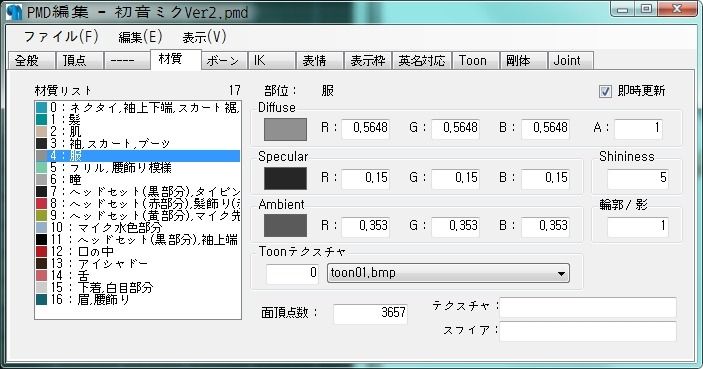Click the Diffuse color swatch
The image size is (703, 369).
[285, 129]
